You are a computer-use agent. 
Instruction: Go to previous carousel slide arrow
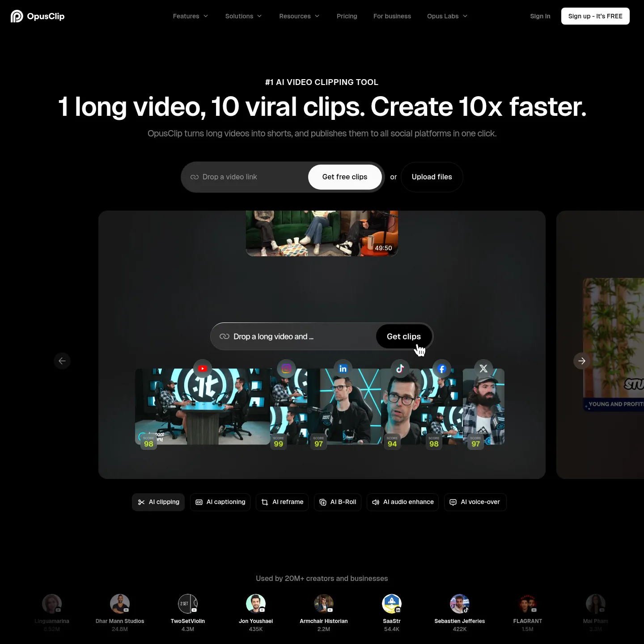click(x=62, y=361)
